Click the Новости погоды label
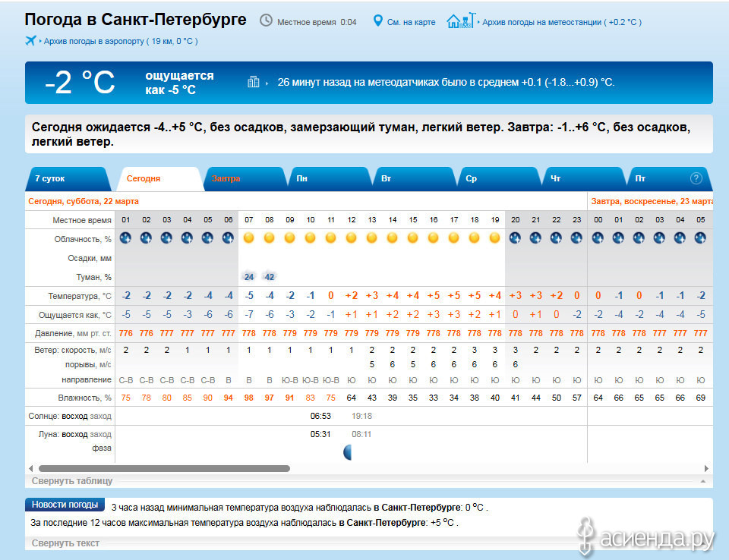The image size is (729, 560). [65, 505]
